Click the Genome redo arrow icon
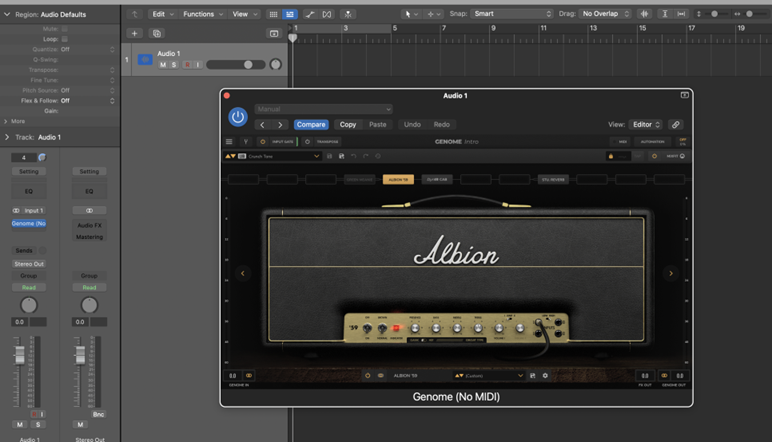 pos(366,156)
